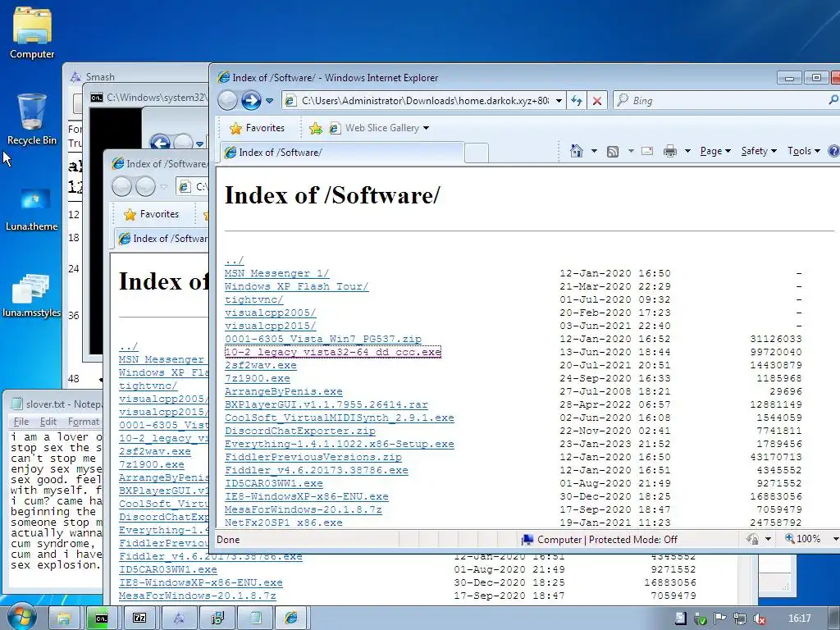Viewport: 840px width, 630px height.
Task: Click the Command Prompt window title bar
Action: click(x=148, y=98)
